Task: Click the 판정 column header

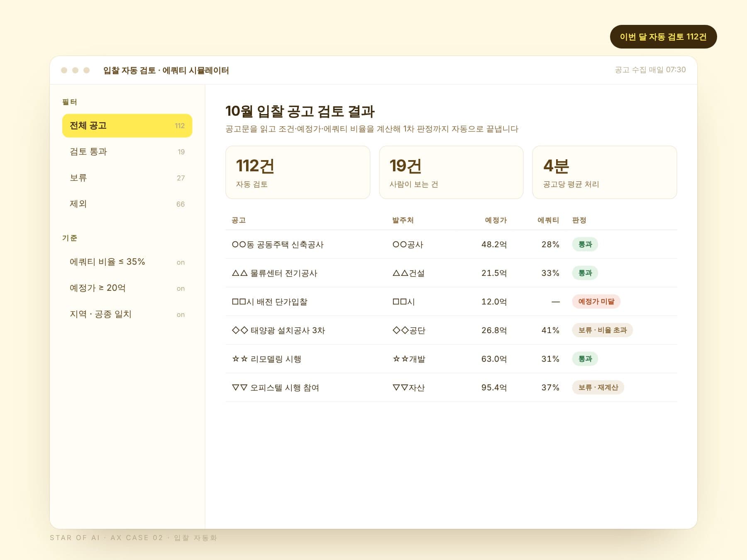Action: click(579, 220)
